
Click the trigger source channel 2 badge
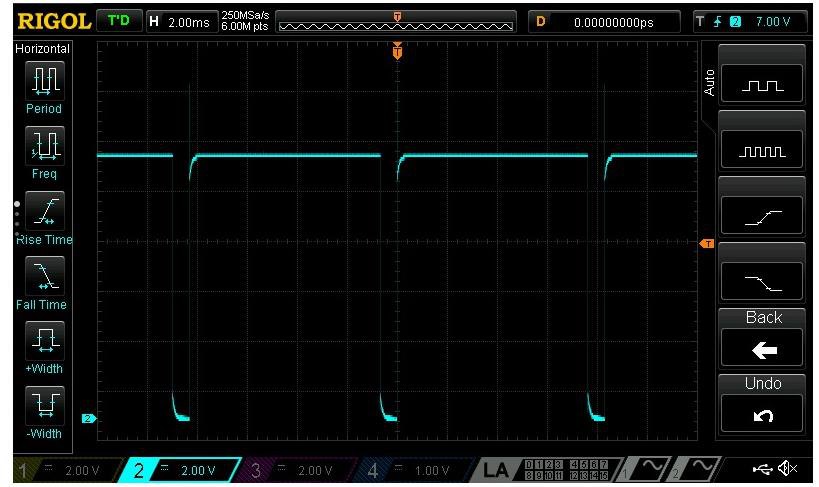735,22
